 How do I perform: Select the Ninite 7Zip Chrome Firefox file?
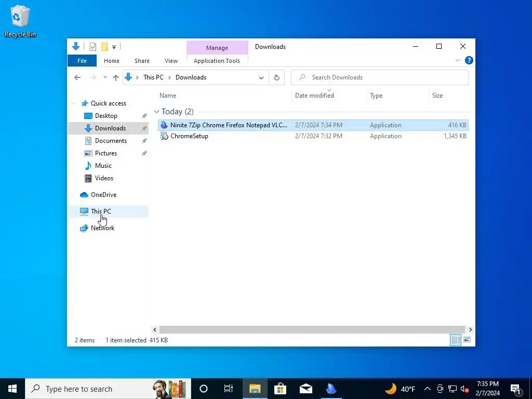(x=313, y=125)
